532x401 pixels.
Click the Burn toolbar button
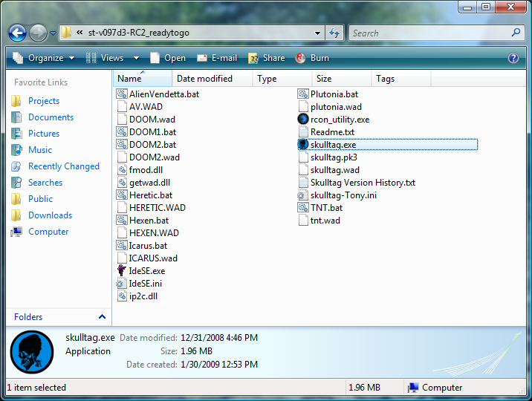[313, 58]
